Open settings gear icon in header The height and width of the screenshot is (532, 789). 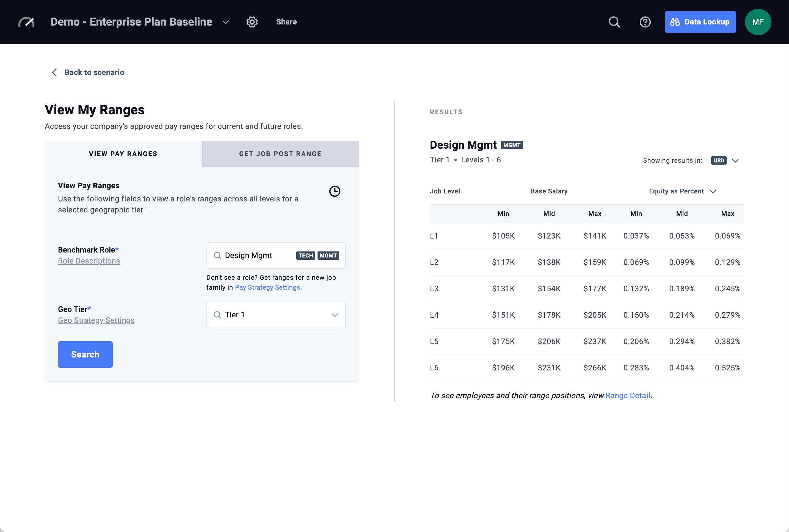252,22
